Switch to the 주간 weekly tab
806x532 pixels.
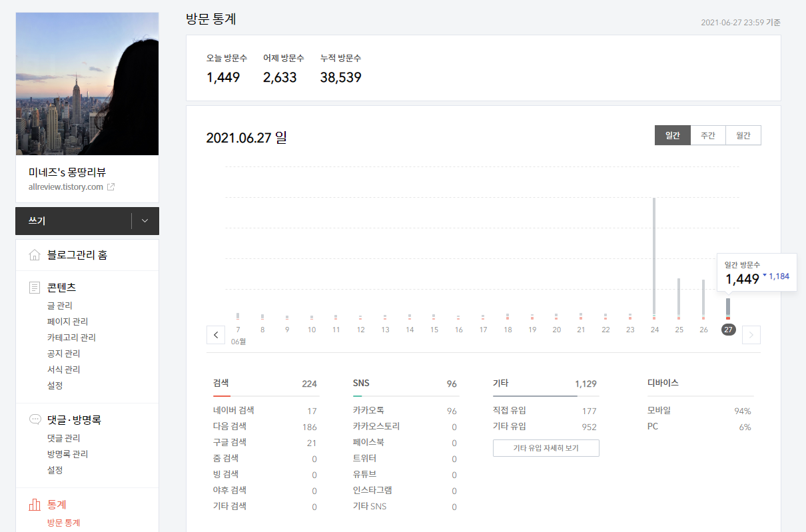(707, 135)
